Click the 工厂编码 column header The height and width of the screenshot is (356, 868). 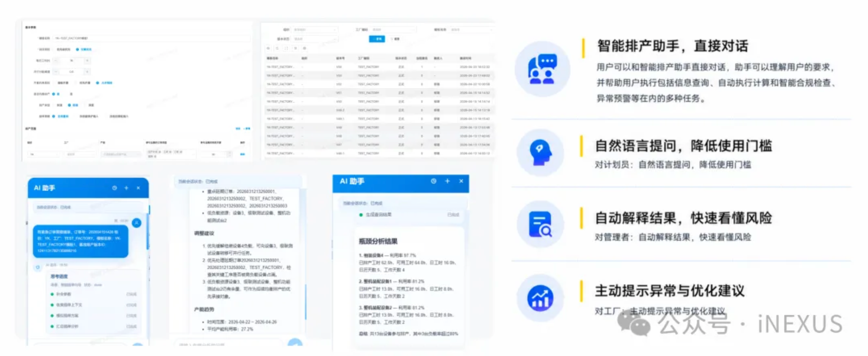[x=363, y=58]
